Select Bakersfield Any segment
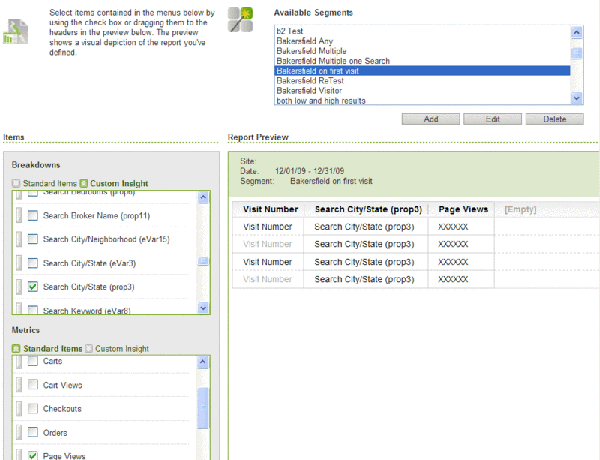 (422, 41)
